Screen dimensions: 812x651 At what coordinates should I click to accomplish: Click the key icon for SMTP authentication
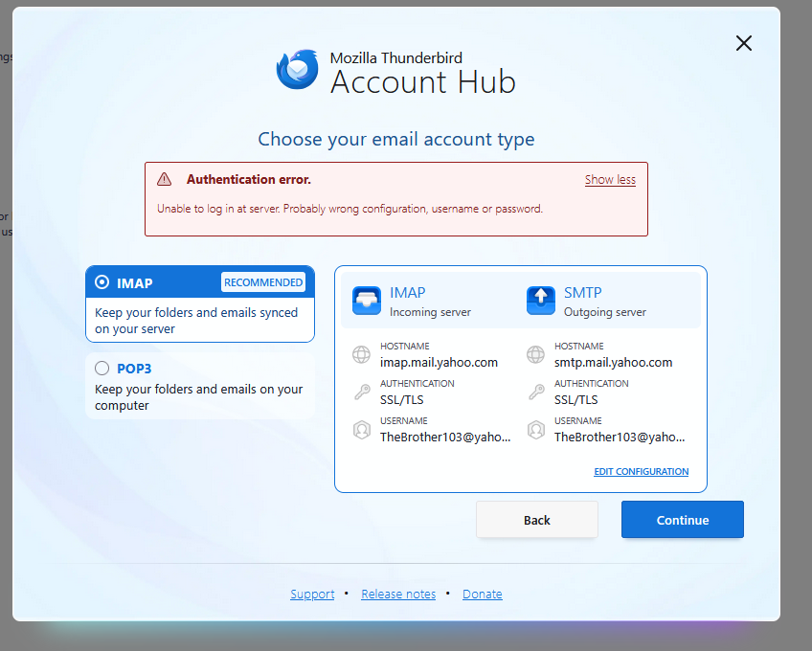coord(536,393)
